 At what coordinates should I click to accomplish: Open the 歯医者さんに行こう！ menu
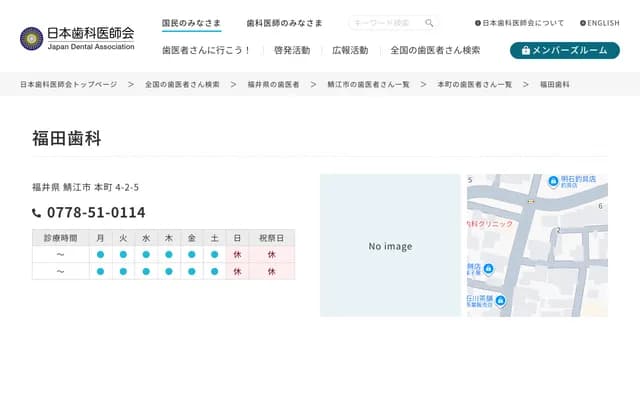206,50
